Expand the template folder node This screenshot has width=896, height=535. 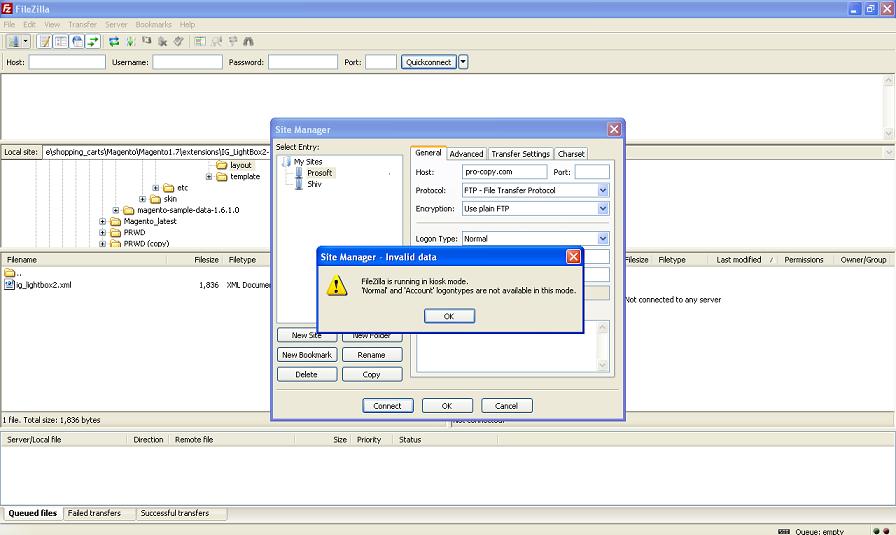coord(209,177)
